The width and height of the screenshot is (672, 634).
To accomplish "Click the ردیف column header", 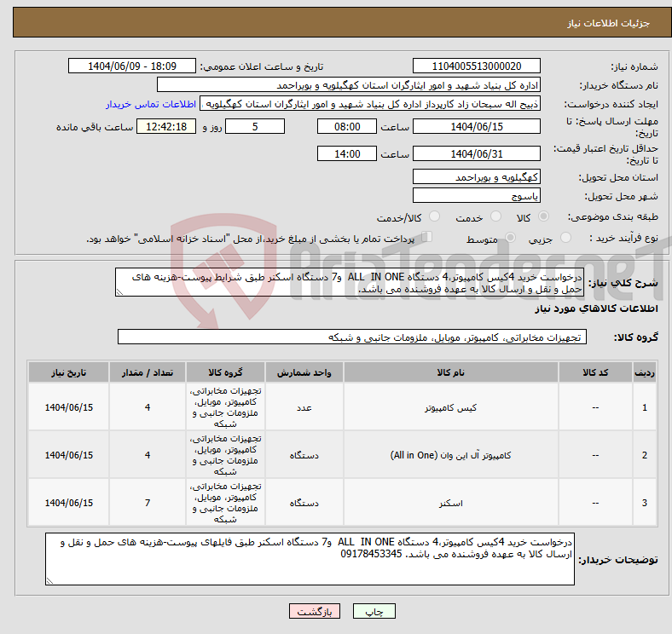I will (x=645, y=372).
